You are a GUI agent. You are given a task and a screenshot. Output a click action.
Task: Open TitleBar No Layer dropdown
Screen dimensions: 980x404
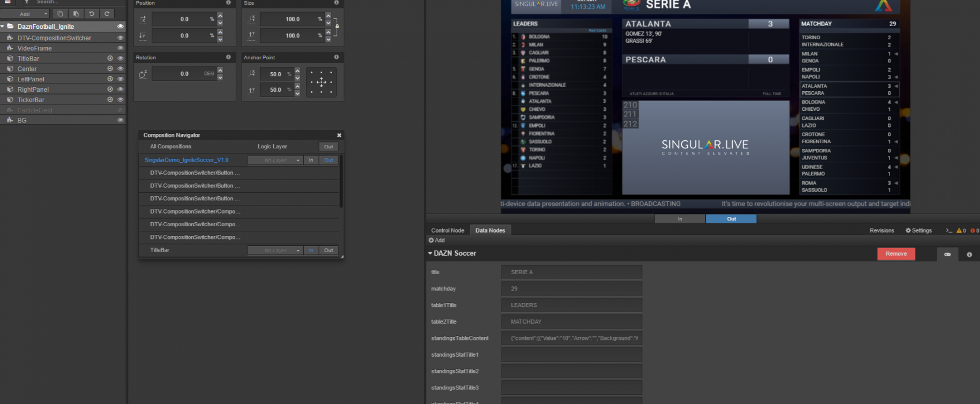275,250
